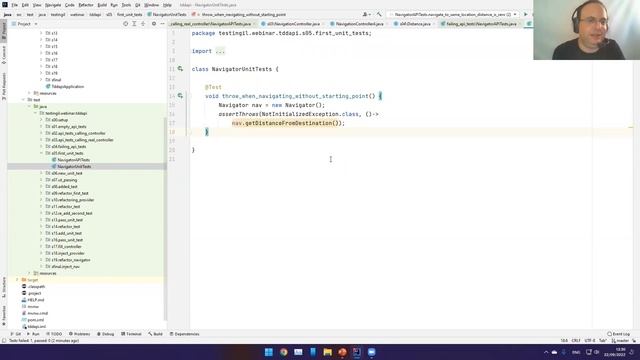Select TddapiApplication class in project tree

point(65,87)
